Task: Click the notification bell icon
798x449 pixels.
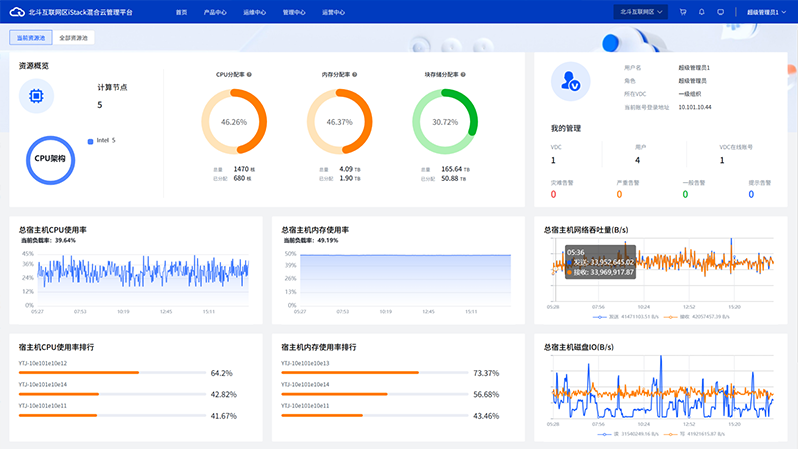Action: click(x=701, y=12)
